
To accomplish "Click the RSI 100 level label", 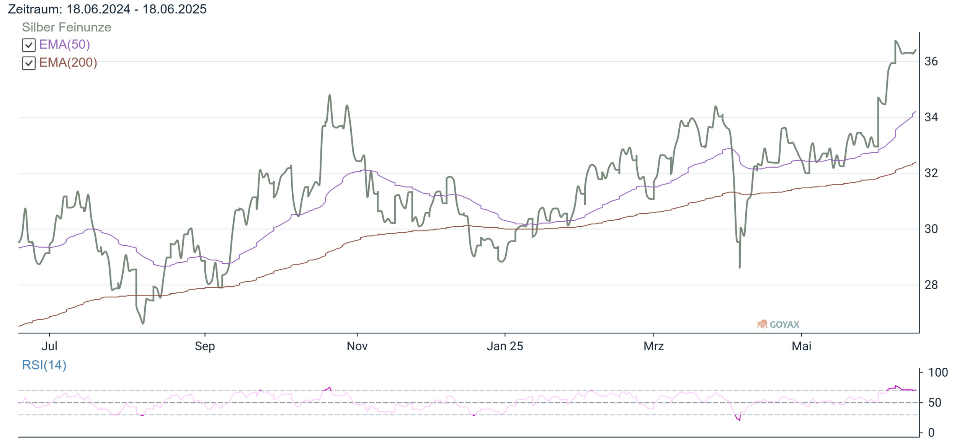I will click(938, 372).
